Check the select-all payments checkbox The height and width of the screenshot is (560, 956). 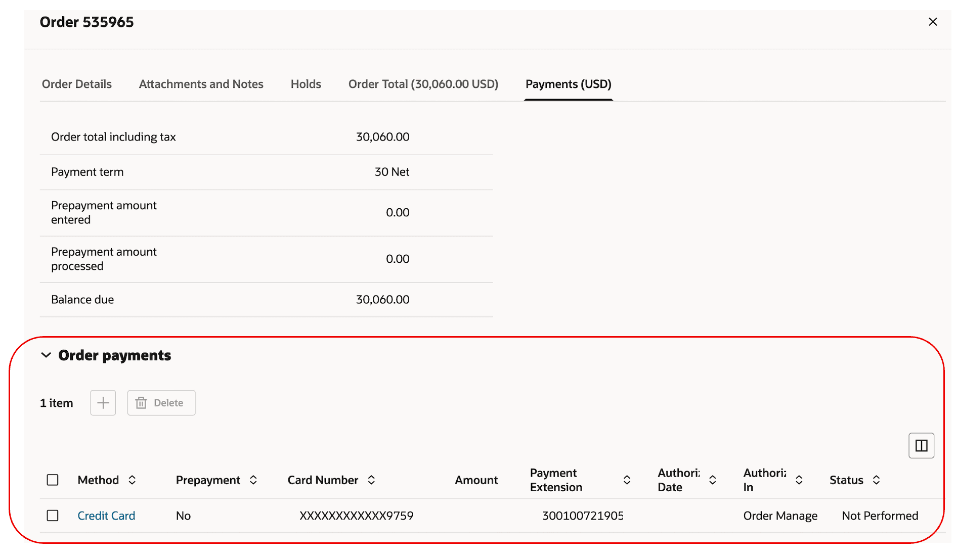tap(53, 480)
